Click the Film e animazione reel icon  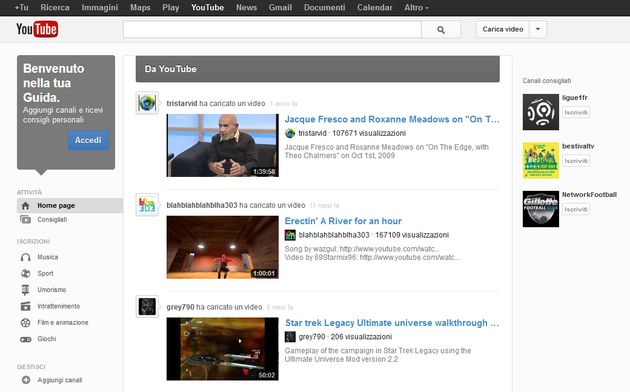point(25,323)
